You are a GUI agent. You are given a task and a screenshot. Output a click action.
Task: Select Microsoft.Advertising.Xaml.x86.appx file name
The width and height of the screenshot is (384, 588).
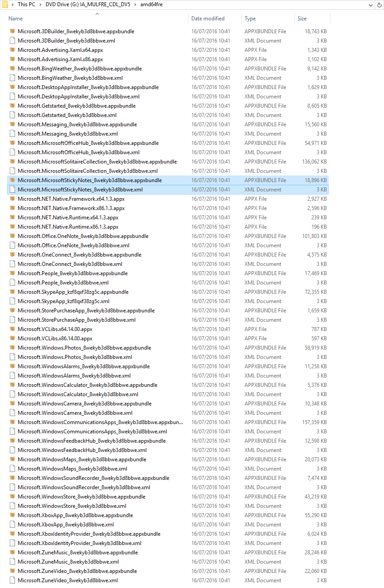point(60,59)
